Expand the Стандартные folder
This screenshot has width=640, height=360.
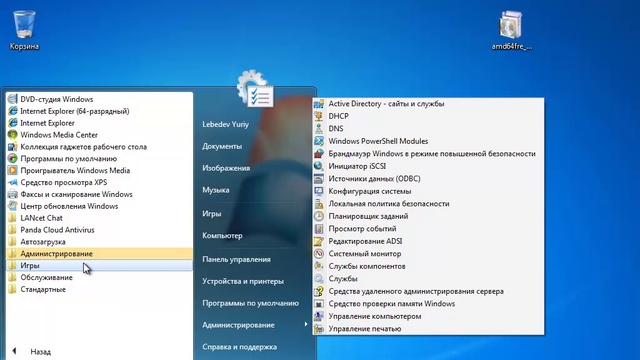click(100, 289)
